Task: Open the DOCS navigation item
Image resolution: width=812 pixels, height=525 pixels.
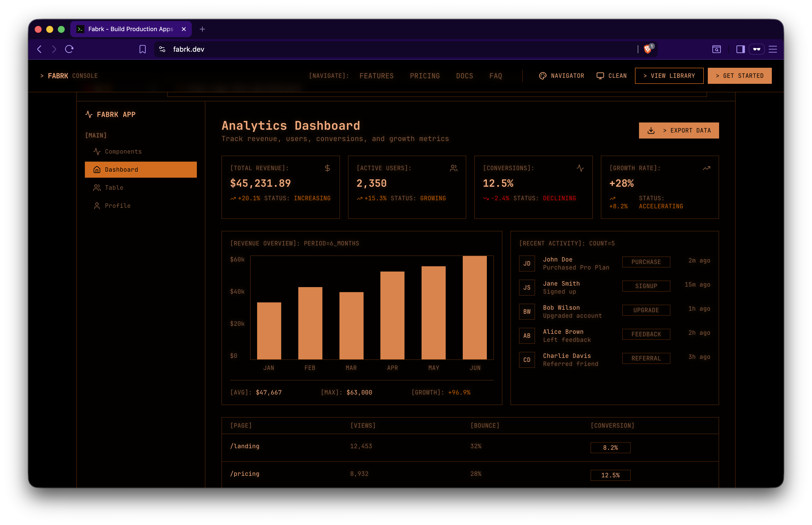Action: pos(465,76)
